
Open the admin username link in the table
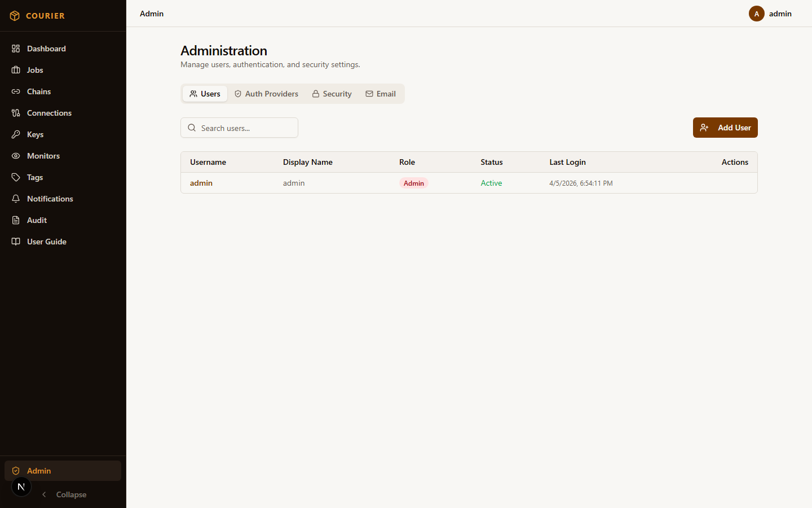(201, 183)
